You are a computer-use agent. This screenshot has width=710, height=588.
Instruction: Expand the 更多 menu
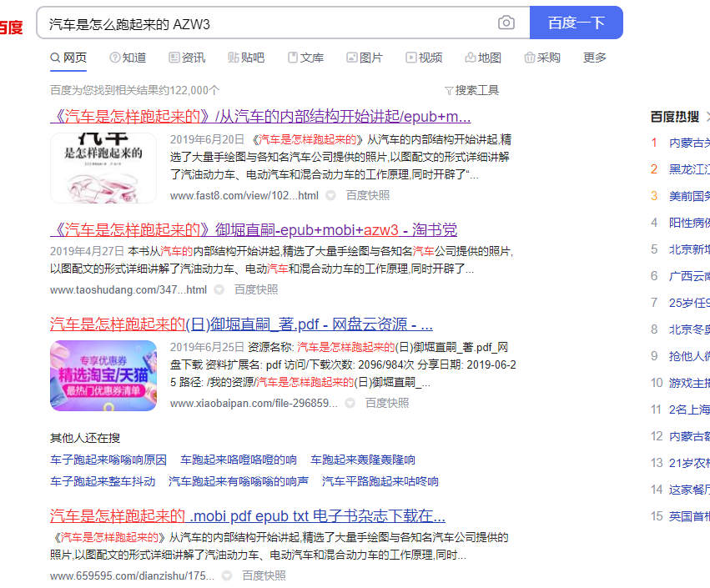(x=595, y=58)
